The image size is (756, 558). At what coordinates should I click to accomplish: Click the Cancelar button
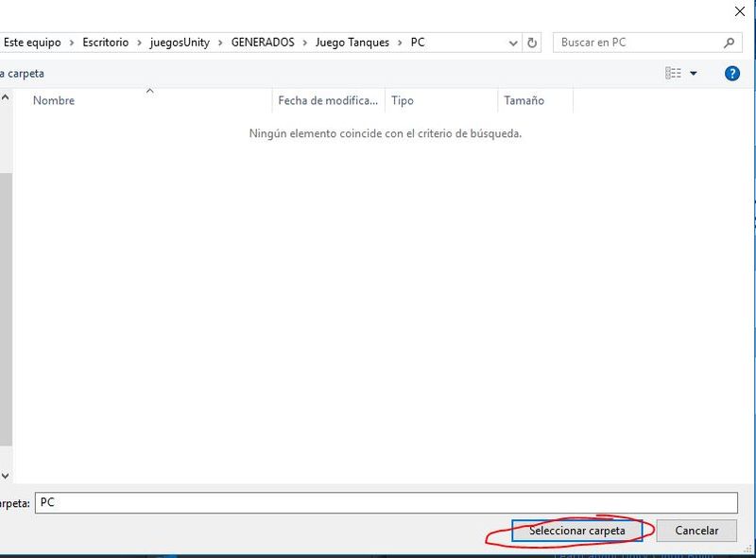pyautogui.click(x=696, y=531)
